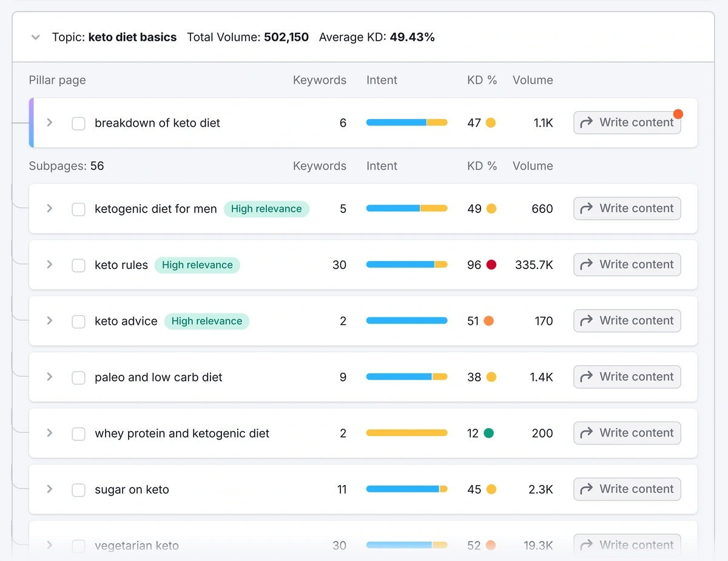Click the High relevance badge on keto advice
The height and width of the screenshot is (561, 728).
tap(207, 321)
